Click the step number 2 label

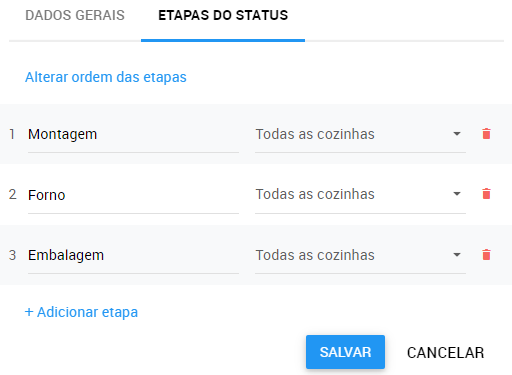pyautogui.click(x=12, y=194)
